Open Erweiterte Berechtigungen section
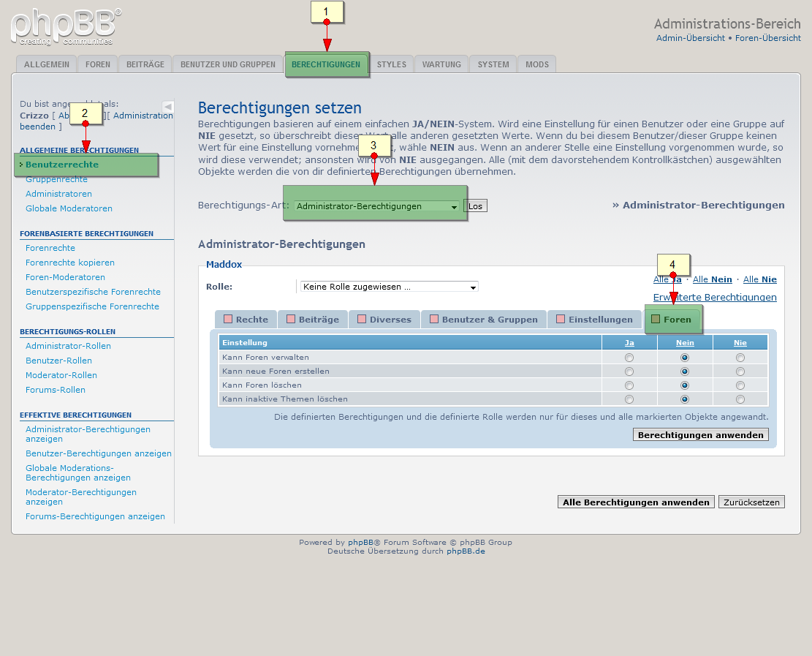The image size is (812, 656). [714, 297]
